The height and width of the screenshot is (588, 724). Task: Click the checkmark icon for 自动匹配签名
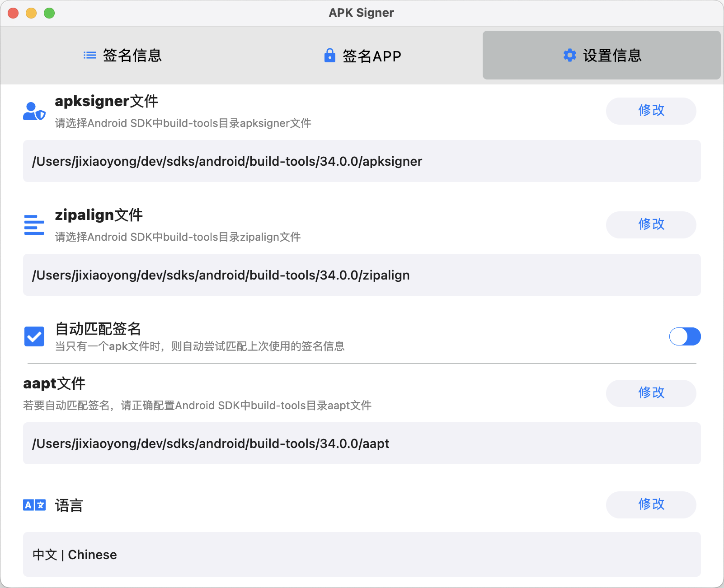click(34, 336)
